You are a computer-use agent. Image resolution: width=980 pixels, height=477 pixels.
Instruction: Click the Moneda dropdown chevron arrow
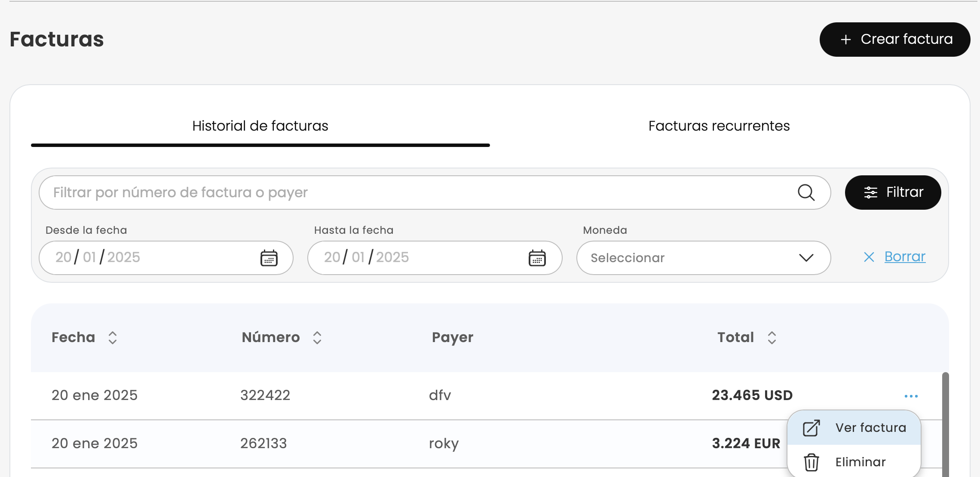tap(806, 258)
